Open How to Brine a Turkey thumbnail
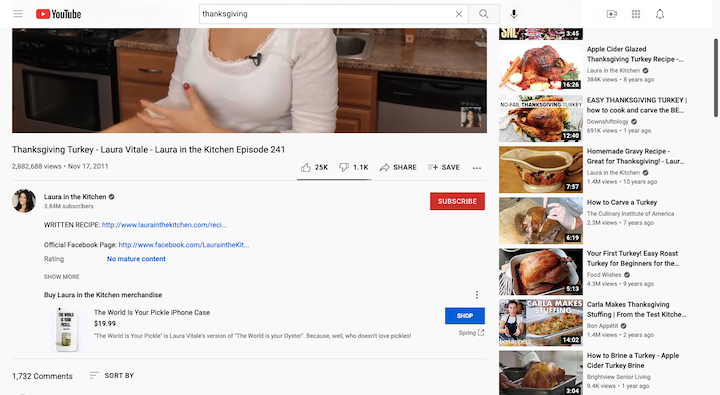Screen dimensions: 720x395 (x=541, y=372)
